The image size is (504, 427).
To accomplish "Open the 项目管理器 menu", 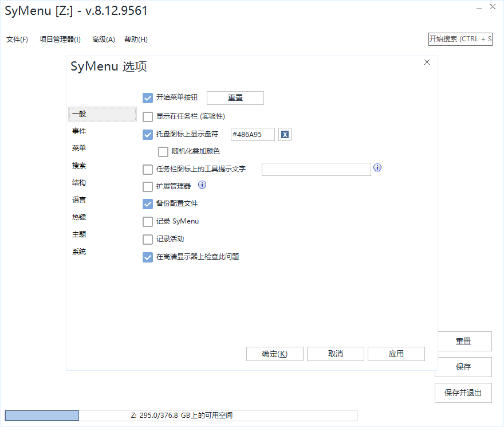I will coord(60,39).
